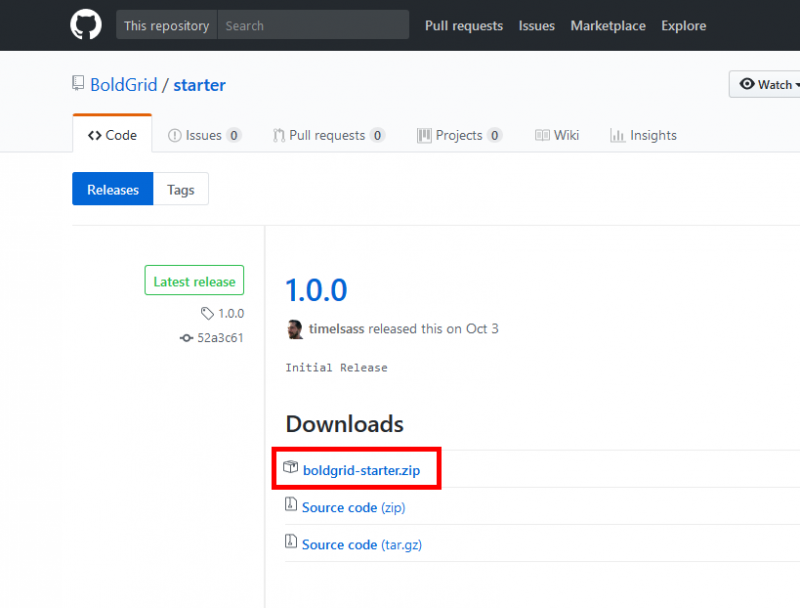Viewport: 800px width, 608px height.
Task: Click the package icon beside boldgrid-starter.zip
Action: coord(291,466)
